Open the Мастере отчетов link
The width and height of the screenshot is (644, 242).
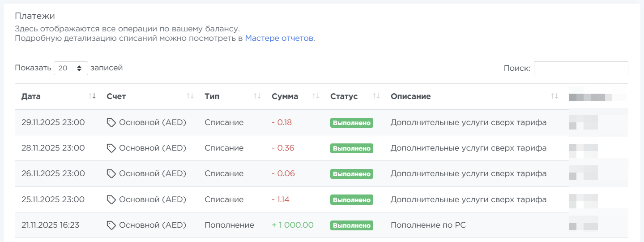coord(279,38)
